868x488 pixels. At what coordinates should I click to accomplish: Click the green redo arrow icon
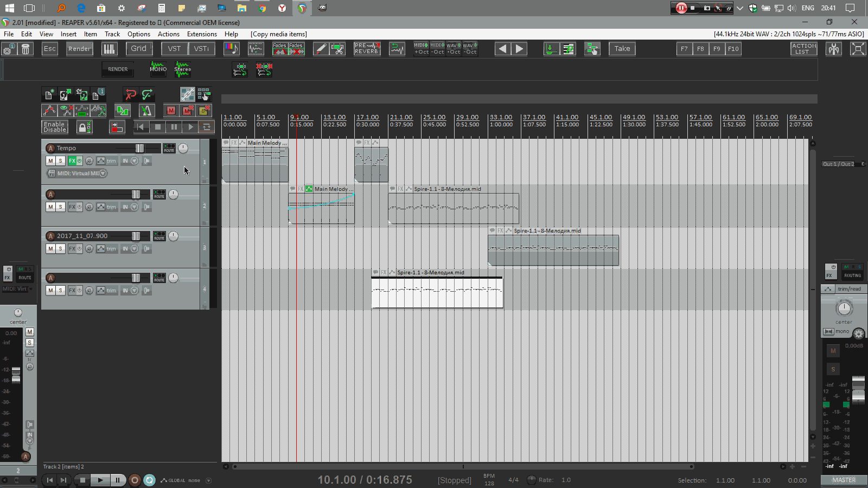pyautogui.click(x=147, y=95)
